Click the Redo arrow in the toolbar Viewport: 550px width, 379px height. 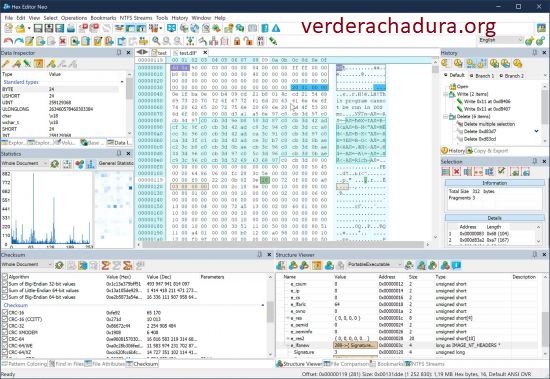[19, 41]
